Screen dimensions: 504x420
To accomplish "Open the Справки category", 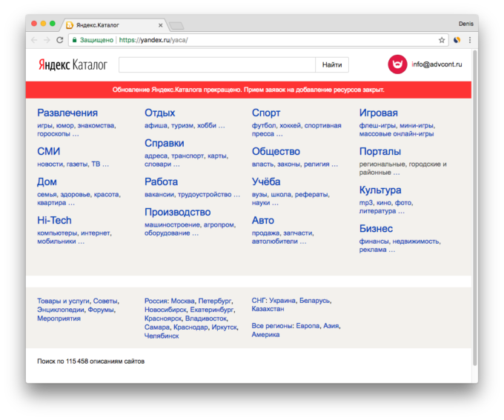I will pos(165,143).
